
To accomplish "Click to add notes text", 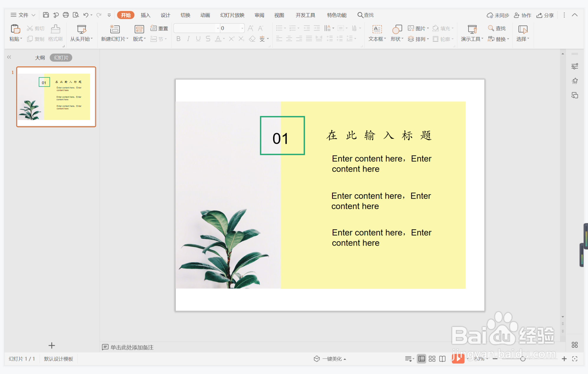I will pyautogui.click(x=132, y=347).
